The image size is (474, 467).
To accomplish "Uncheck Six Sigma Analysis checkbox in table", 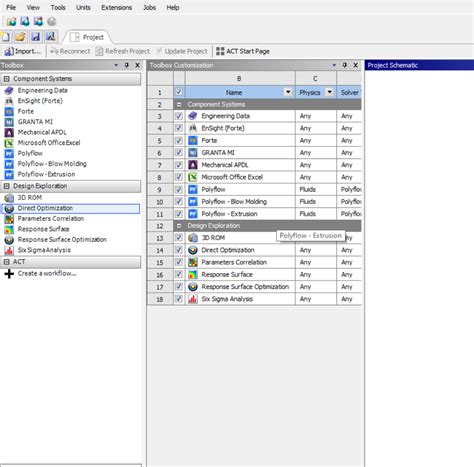I will [179, 299].
